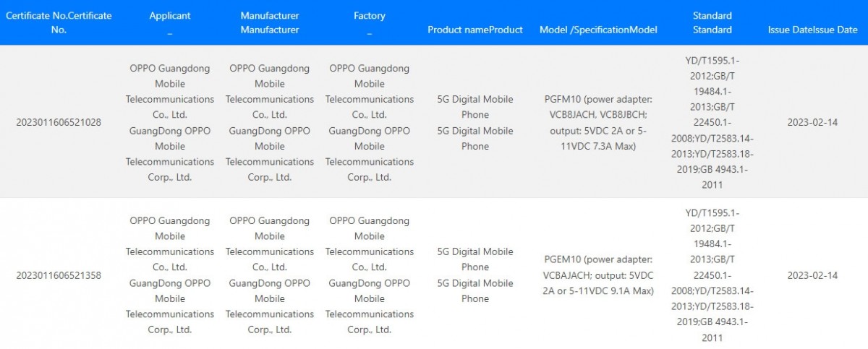Select the product name cell in the PGEM10 row

click(475, 275)
